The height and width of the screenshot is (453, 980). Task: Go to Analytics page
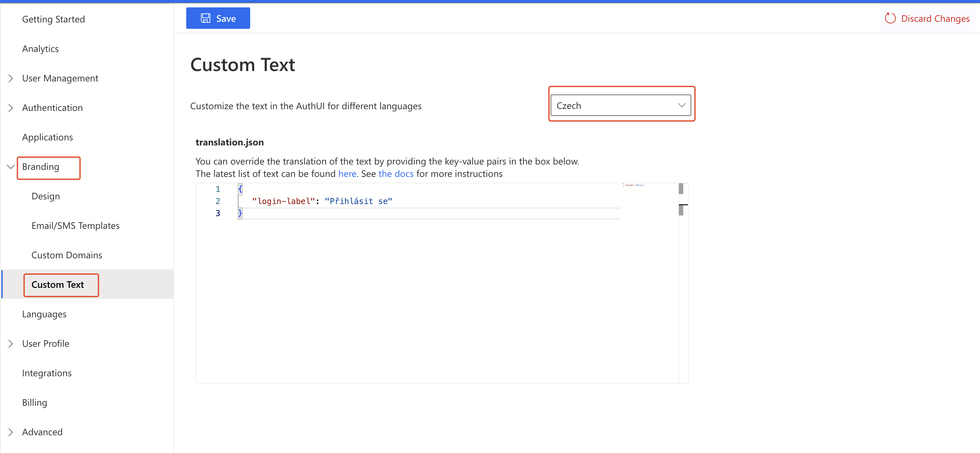pos(40,49)
